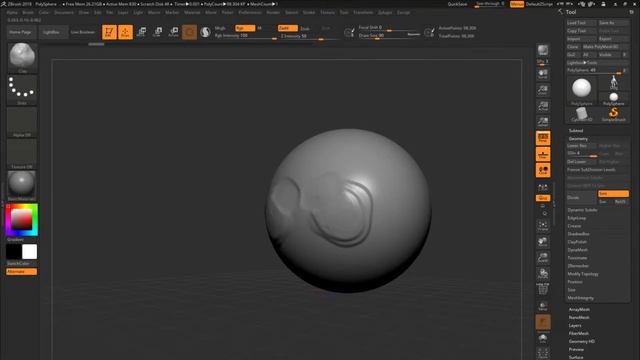Choose the Rotate transform tool
The width and height of the screenshot is (640, 360).
pyautogui.click(x=173, y=32)
